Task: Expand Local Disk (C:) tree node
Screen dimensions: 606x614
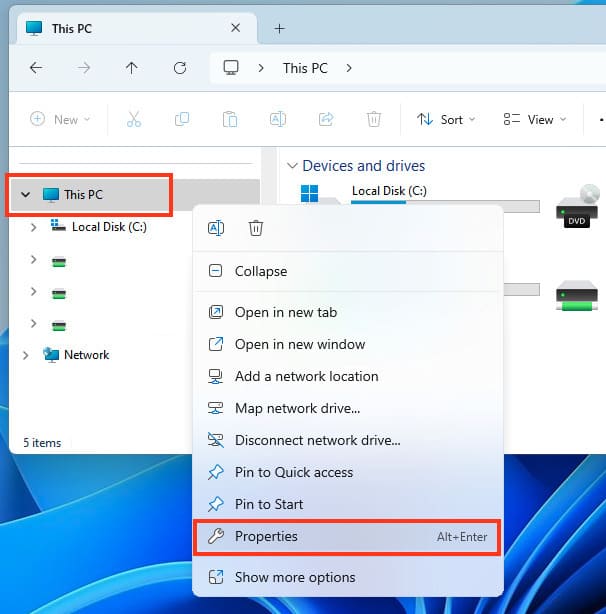Action: 34,227
